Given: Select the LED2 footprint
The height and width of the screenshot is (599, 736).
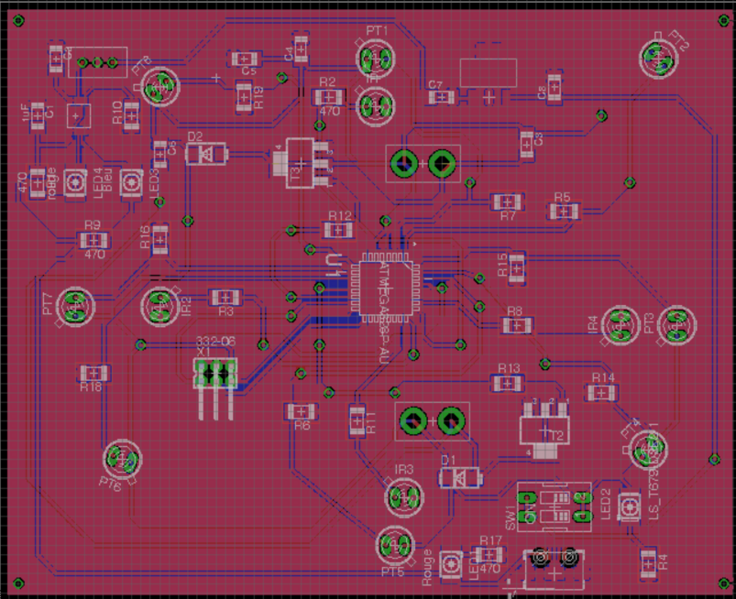Looking at the screenshot, I should 630,506.
